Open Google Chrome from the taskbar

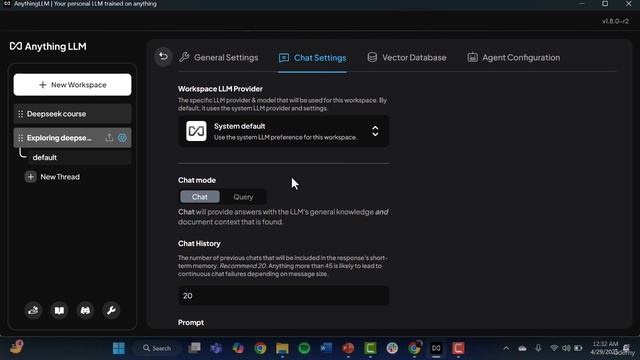coord(260,348)
